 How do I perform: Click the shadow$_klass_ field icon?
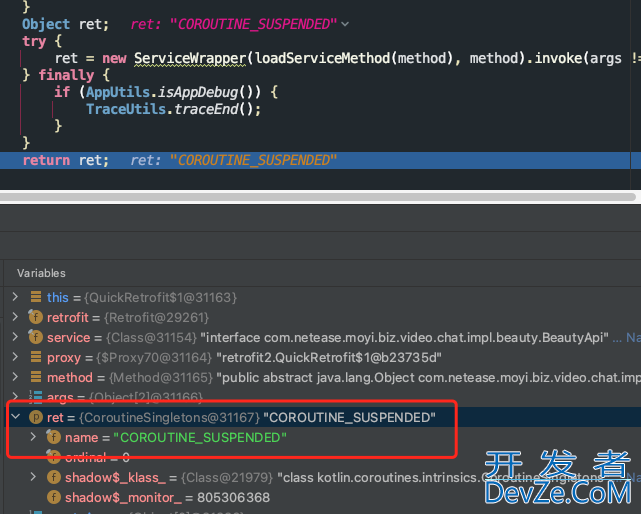[x=54, y=477]
